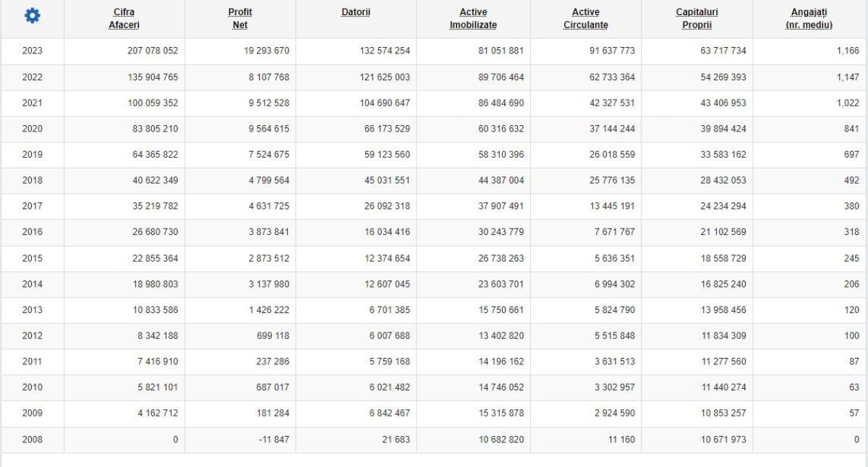Click the 2015 year cell
This screenshot has height=467, width=868.
click(x=33, y=258)
